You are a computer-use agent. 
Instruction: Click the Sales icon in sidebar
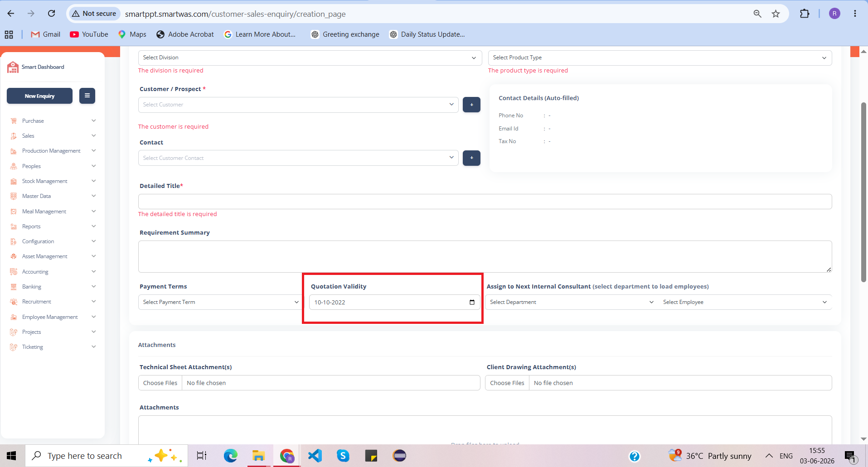14,136
